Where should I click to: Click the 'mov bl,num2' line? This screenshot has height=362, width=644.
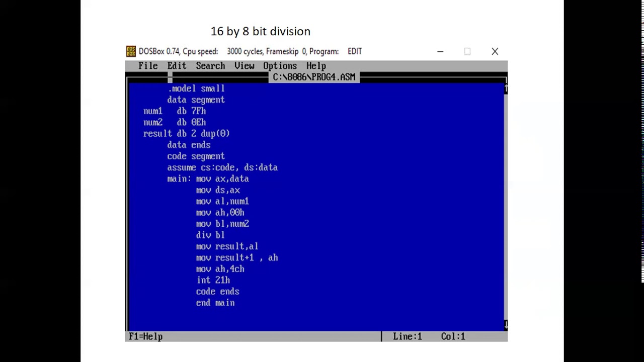click(x=222, y=224)
